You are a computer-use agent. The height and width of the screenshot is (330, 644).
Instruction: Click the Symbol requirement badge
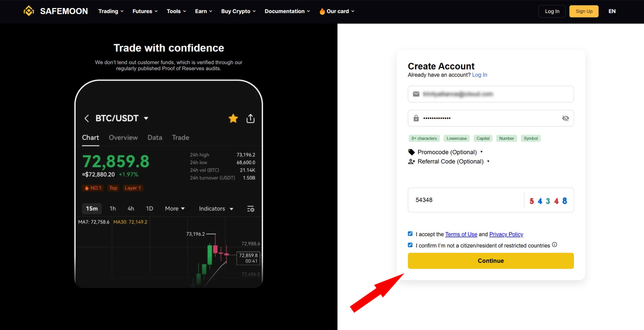[531, 138]
